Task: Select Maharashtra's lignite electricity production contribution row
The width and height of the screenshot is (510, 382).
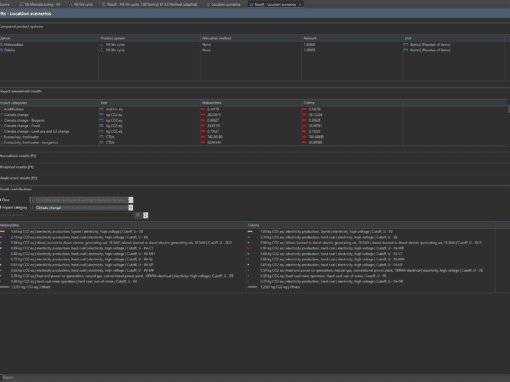Action: [123, 231]
